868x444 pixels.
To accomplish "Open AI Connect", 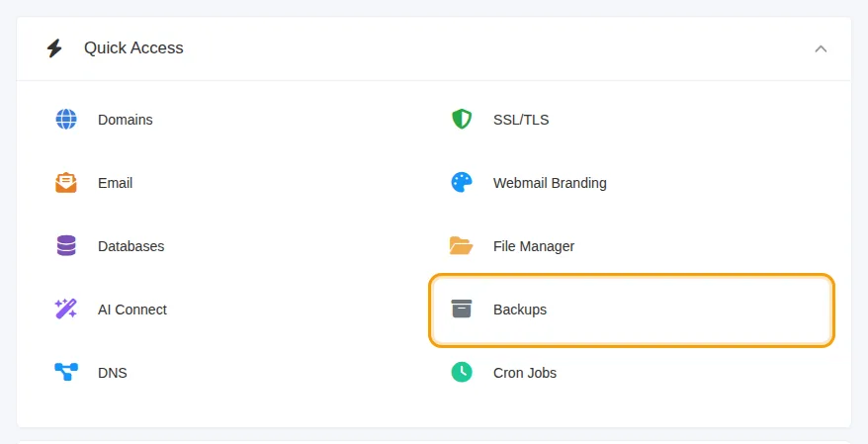I will pyautogui.click(x=132, y=310).
